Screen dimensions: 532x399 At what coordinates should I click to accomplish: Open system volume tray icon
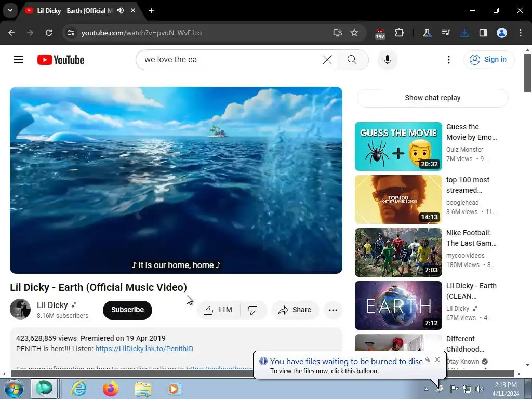[x=480, y=389]
